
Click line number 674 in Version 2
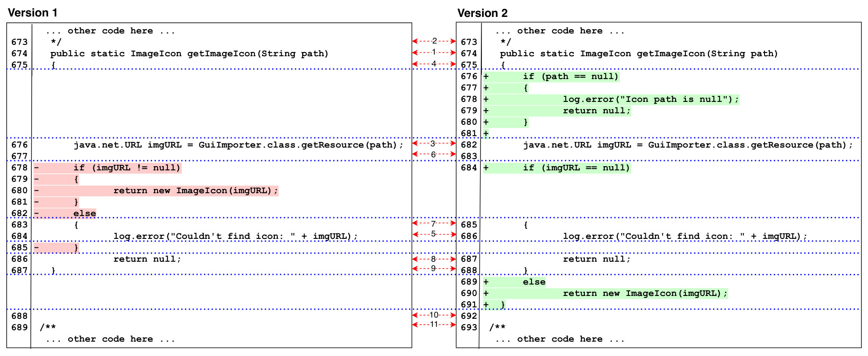469,54
